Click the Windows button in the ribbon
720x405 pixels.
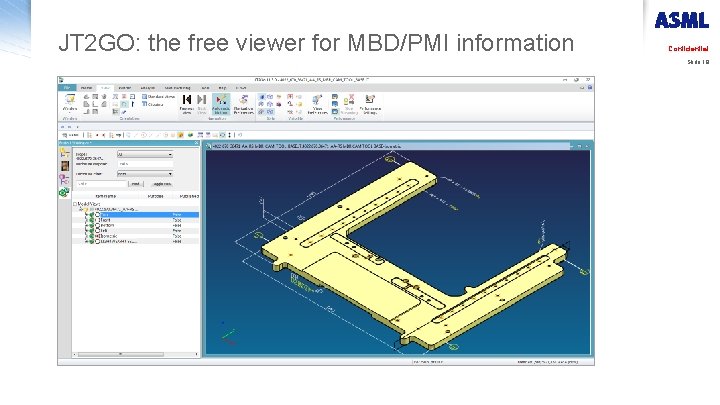[70, 104]
